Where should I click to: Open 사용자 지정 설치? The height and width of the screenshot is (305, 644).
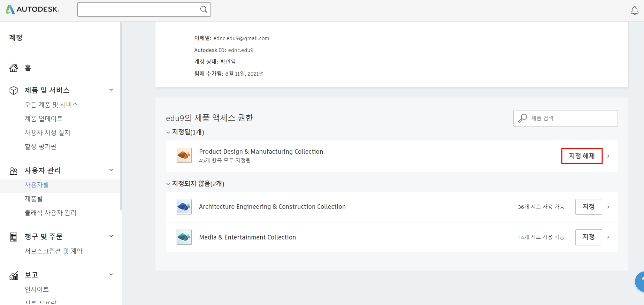pyautogui.click(x=47, y=132)
